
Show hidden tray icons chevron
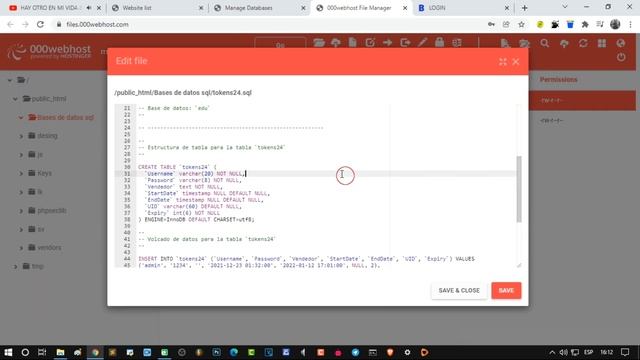pos(552,352)
